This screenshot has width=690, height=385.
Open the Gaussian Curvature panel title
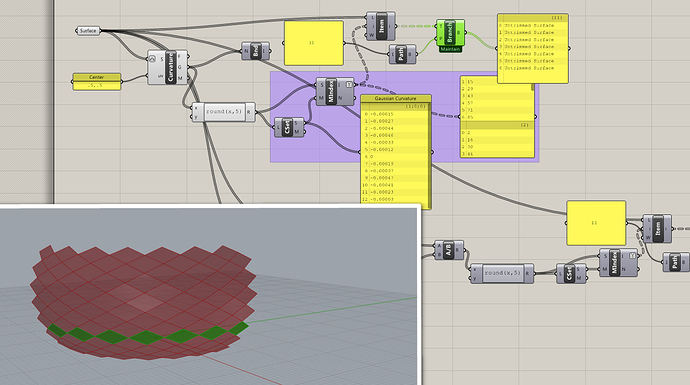(x=396, y=99)
